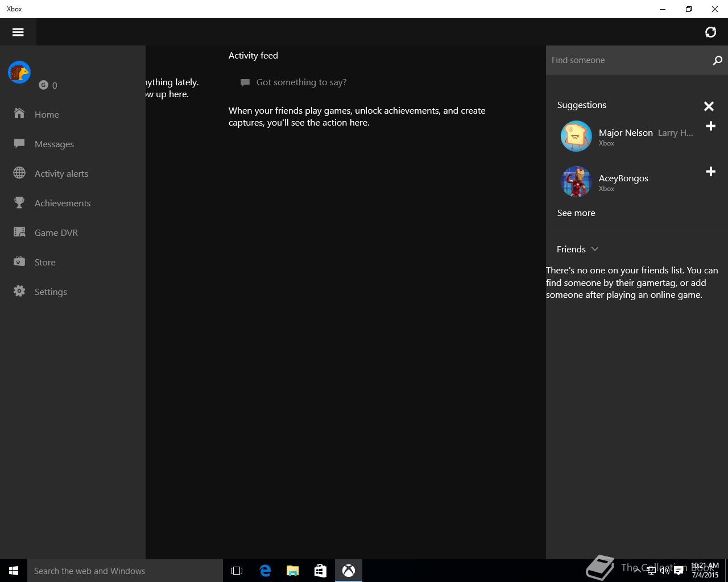Open Task View on taskbar

(237, 571)
